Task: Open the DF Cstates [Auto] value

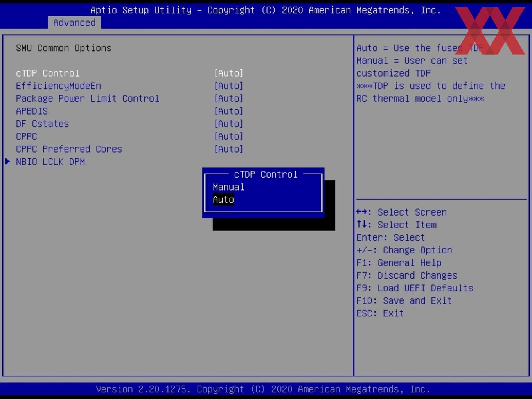Action: point(229,124)
